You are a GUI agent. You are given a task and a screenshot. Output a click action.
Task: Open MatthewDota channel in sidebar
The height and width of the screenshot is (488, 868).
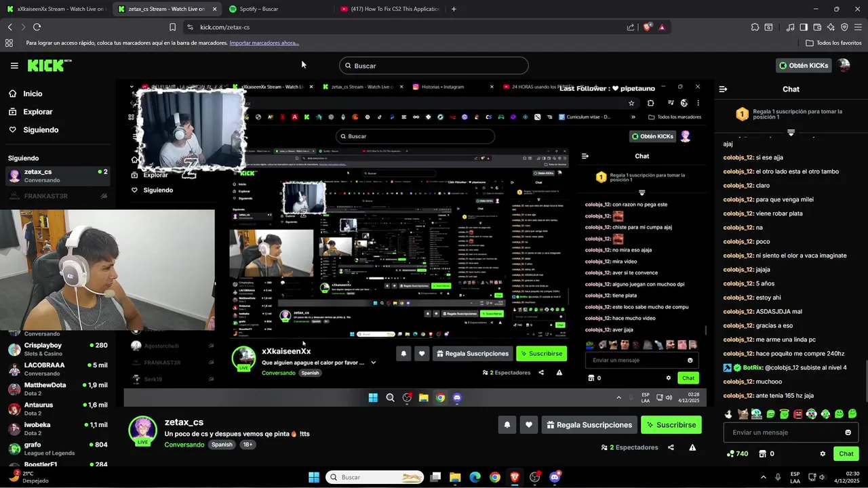pyautogui.click(x=58, y=389)
